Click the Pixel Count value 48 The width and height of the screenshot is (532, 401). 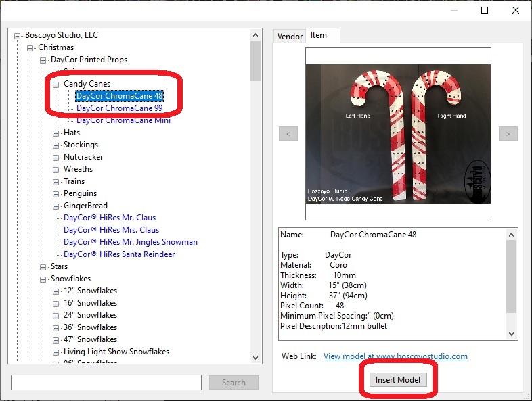point(340,306)
